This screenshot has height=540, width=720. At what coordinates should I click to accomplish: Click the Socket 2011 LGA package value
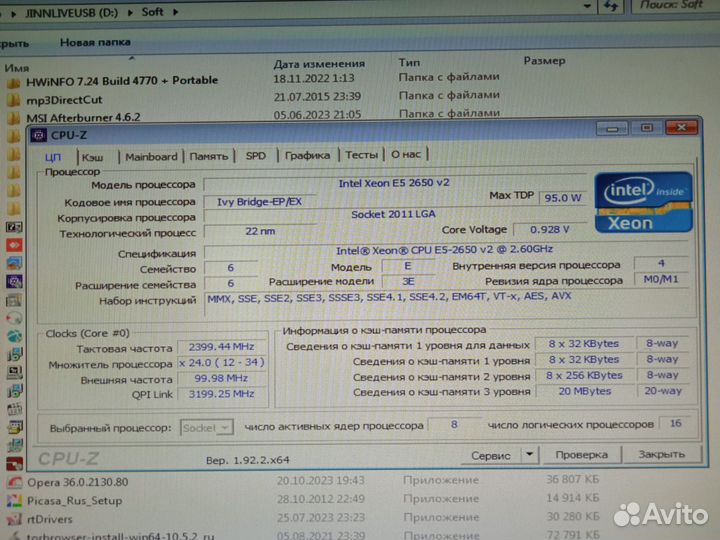point(394,214)
